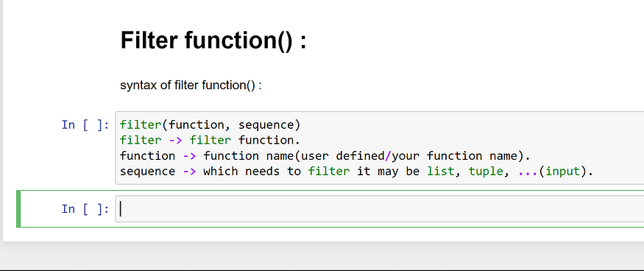Click the word "which" in the sequence line
This screenshot has width=644, height=271.
coord(220,171)
